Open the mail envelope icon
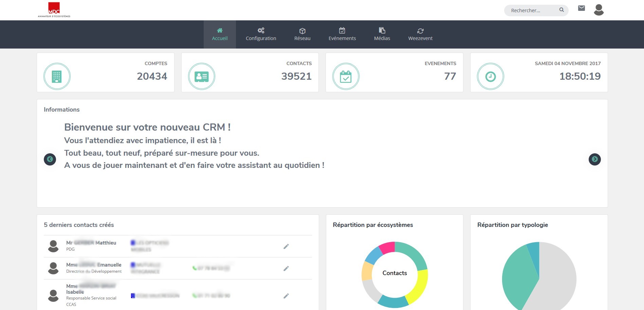This screenshot has height=310, width=644. coord(581,8)
